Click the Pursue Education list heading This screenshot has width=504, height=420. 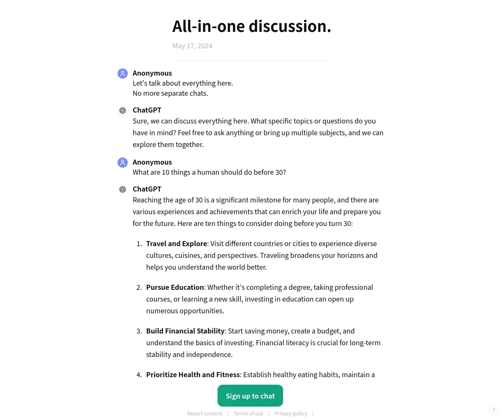coord(175,287)
